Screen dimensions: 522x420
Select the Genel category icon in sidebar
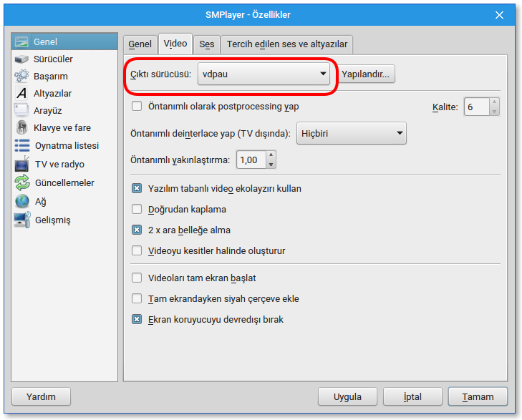21,42
